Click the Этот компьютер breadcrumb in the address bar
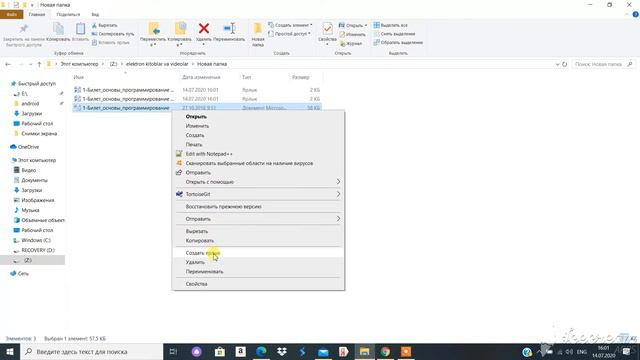Screen dimensions: 640x360 tap(79, 64)
